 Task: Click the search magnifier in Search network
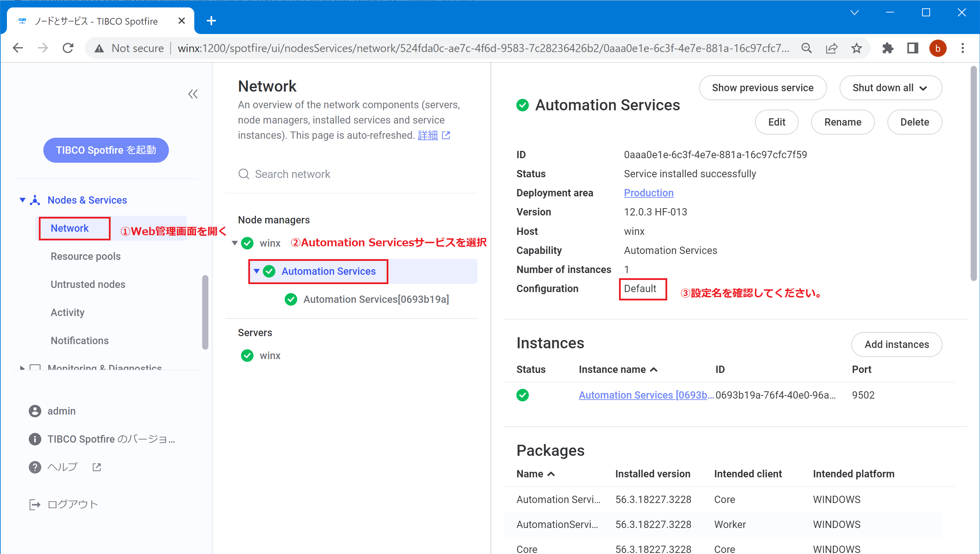coord(244,174)
